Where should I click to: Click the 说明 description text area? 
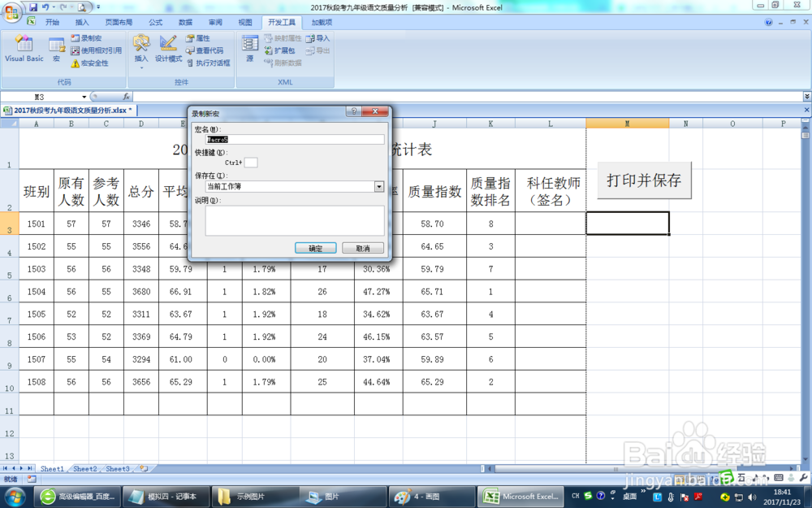(295, 220)
